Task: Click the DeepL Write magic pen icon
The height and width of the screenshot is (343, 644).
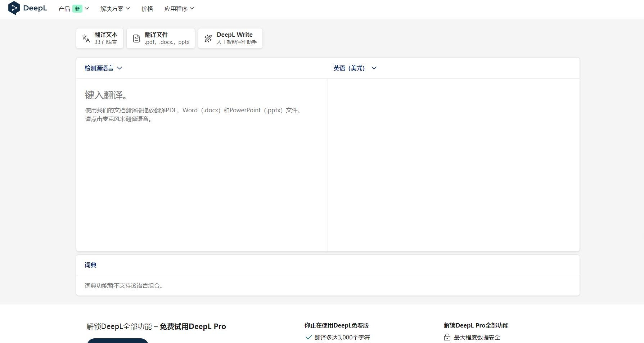Action: [208, 39]
